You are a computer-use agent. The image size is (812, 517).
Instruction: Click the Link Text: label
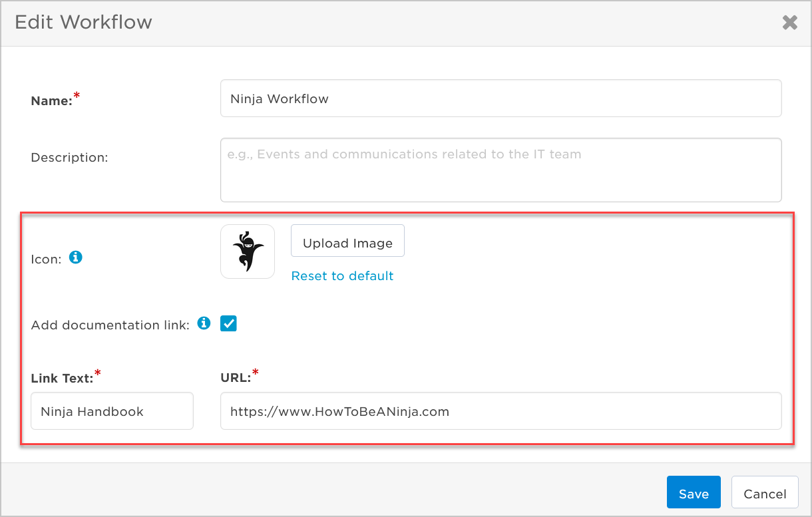pos(62,379)
